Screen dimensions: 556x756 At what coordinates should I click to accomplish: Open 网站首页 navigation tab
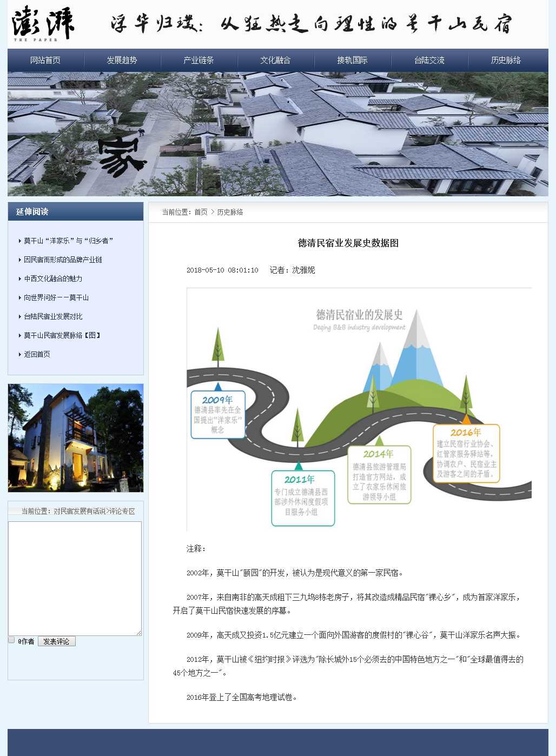pos(45,61)
